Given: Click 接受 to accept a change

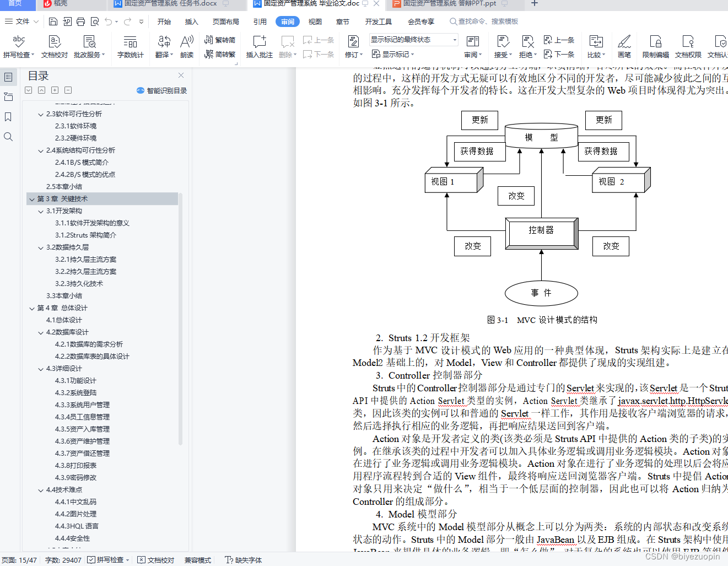Looking at the screenshot, I should [503, 46].
